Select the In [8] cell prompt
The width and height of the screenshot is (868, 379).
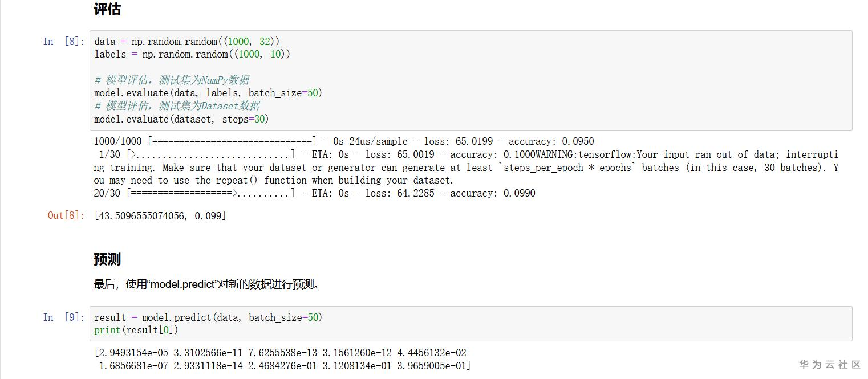click(x=64, y=42)
